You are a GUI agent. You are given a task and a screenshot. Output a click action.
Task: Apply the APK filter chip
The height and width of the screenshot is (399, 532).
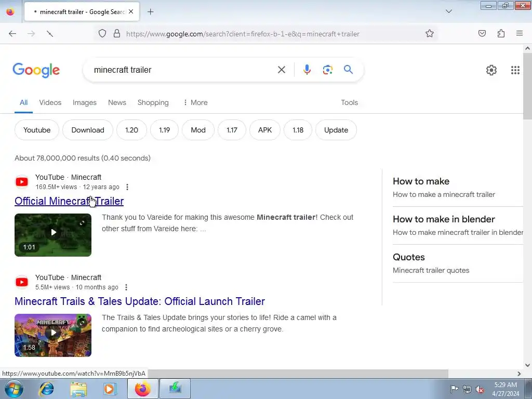265,130
